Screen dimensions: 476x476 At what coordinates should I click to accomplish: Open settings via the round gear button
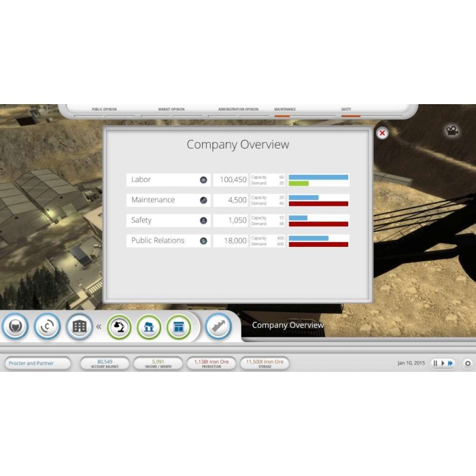point(468,363)
